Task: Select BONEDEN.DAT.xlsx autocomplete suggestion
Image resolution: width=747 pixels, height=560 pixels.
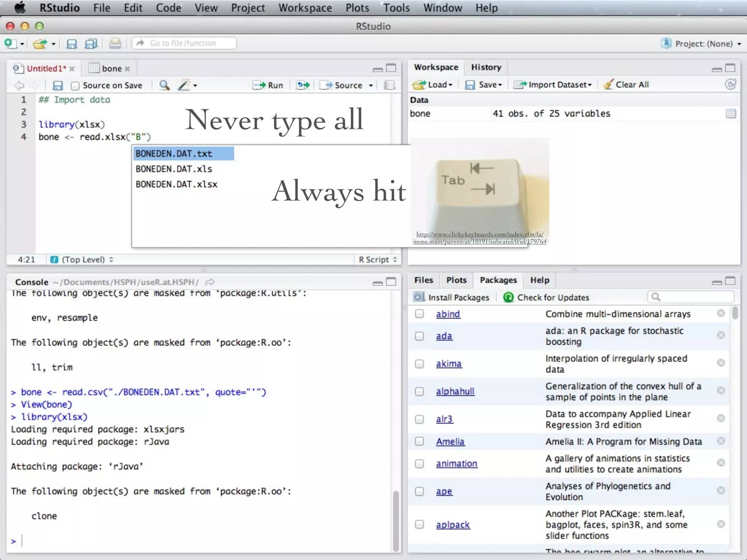Action: [177, 184]
